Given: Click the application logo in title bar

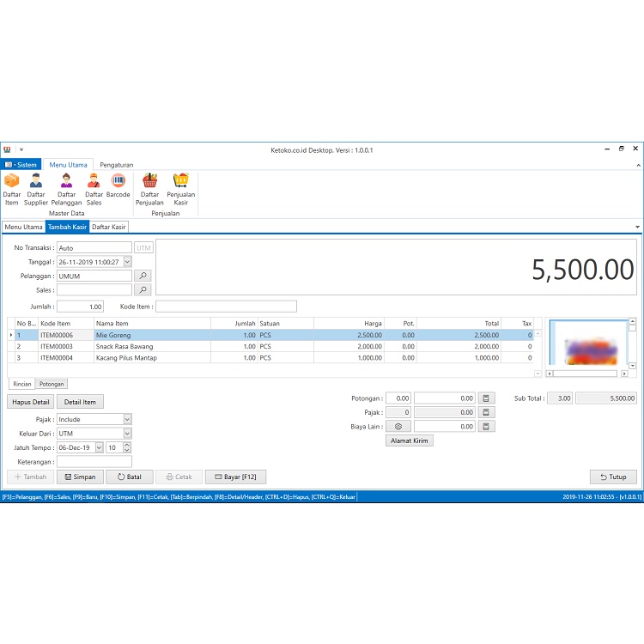Looking at the screenshot, I should 7,149.
